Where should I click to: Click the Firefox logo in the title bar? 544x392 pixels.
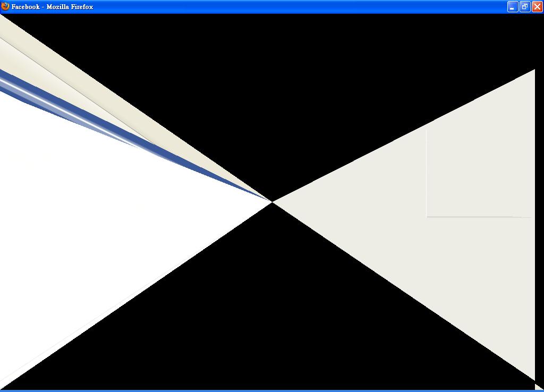[5, 6]
